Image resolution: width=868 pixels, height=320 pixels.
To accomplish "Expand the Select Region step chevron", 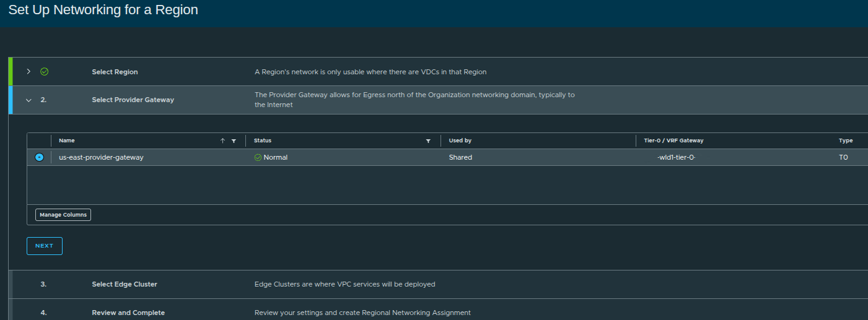I will 28,72.
